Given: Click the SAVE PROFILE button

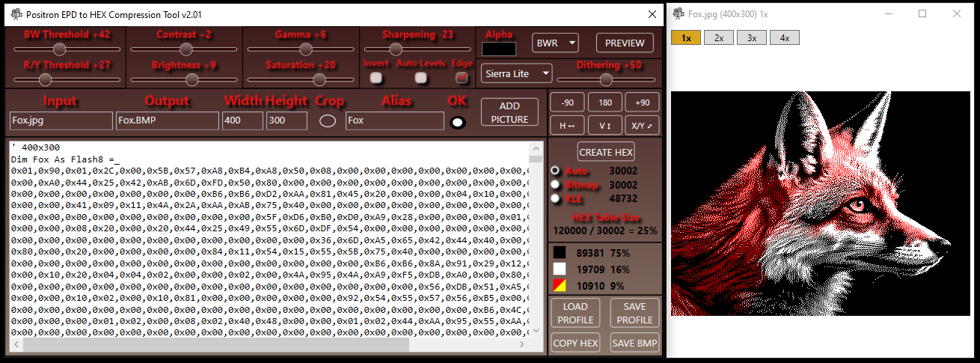Looking at the screenshot, I should (634, 313).
